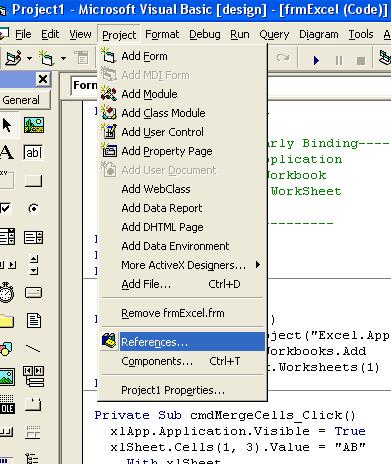Image resolution: width=391 pixels, height=464 pixels.
Task: Open the View menu
Action: click(x=80, y=34)
